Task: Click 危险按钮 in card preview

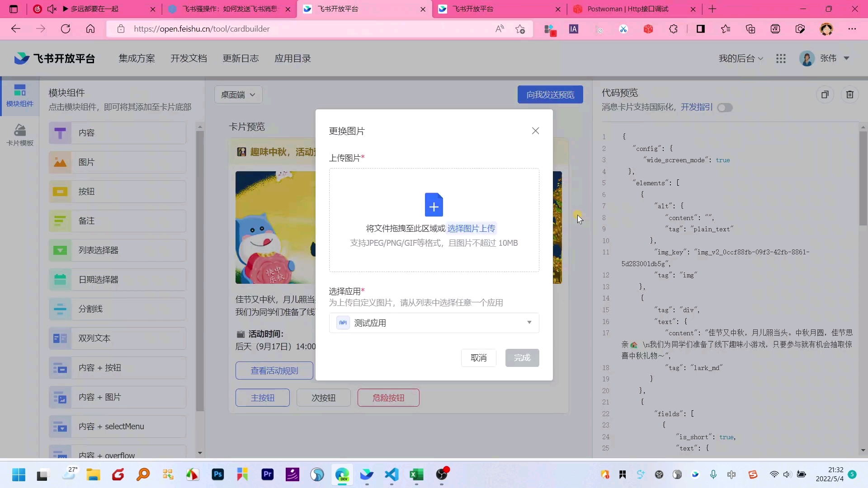Action: [x=388, y=398]
